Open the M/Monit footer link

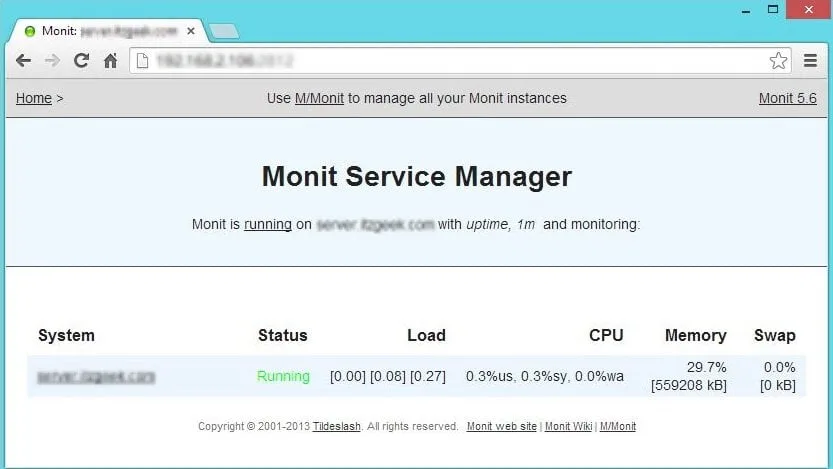(618, 426)
